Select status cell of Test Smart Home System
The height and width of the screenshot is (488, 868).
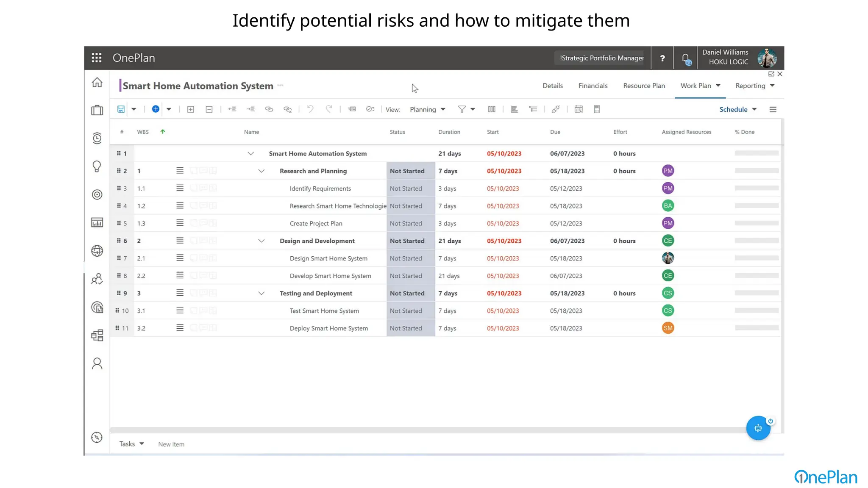(411, 311)
